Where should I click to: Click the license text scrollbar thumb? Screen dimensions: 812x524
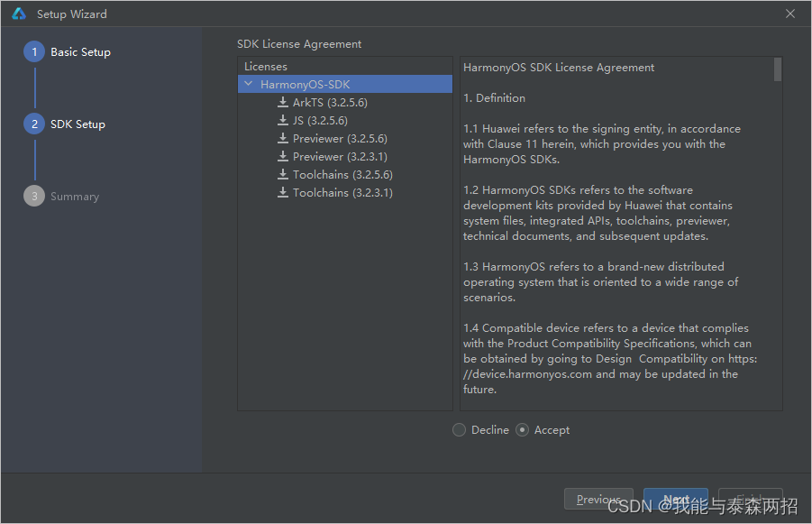pyautogui.click(x=778, y=69)
